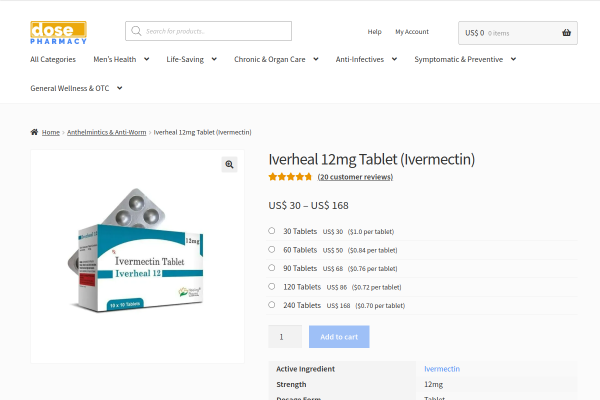Click the Add to cart button
Image resolution: width=600 pixels, height=400 pixels.
coord(338,337)
